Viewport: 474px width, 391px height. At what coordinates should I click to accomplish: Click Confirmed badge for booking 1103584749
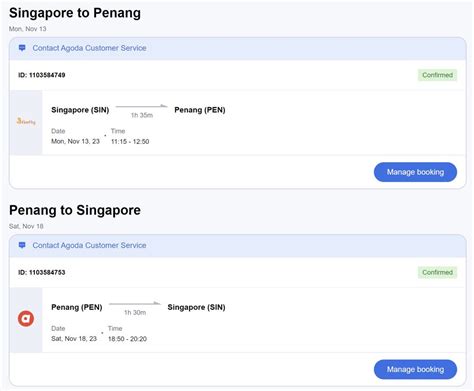437,75
